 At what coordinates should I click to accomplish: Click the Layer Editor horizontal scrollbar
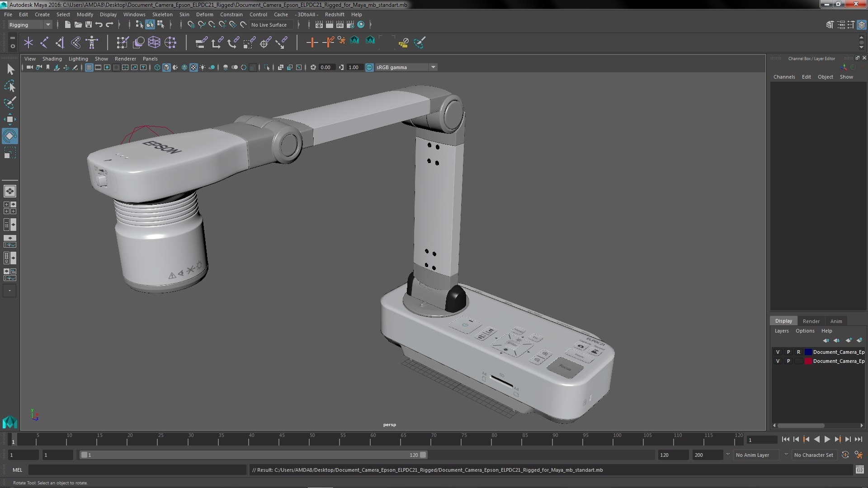800,426
